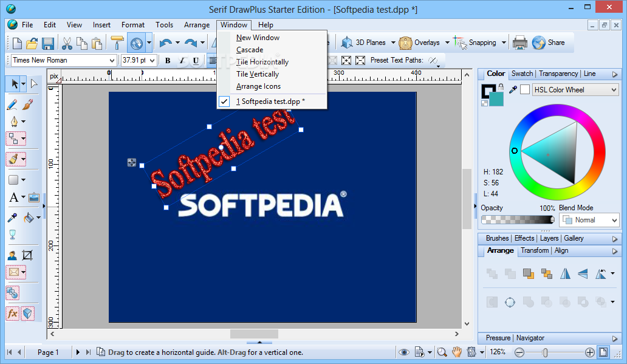This screenshot has height=364, width=627.
Task: Click the New document icon
Action: (x=17, y=43)
